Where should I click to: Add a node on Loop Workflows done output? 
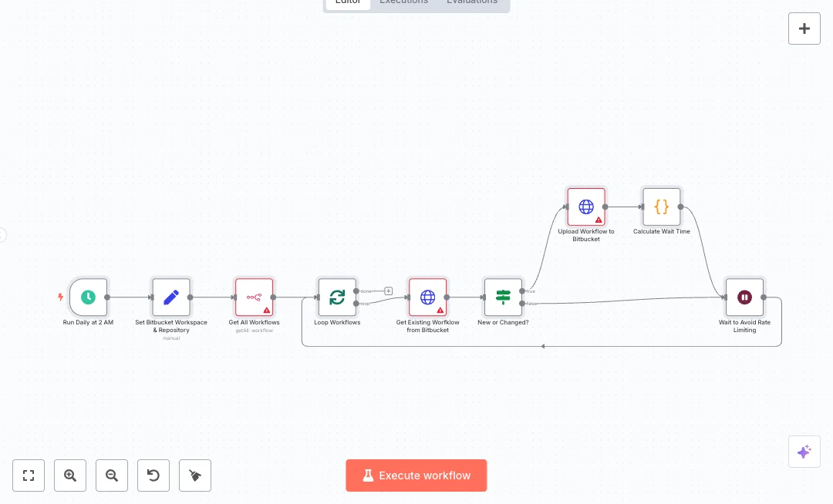pyautogui.click(x=389, y=291)
